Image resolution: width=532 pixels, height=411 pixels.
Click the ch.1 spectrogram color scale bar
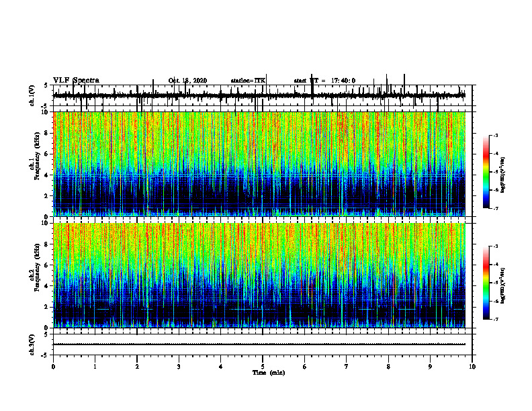tap(486, 172)
